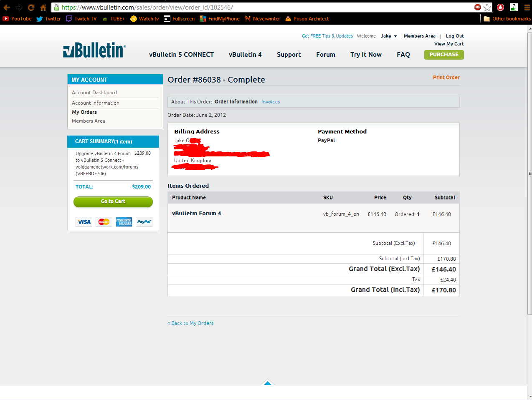Click the Go to Cart button

point(113,201)
